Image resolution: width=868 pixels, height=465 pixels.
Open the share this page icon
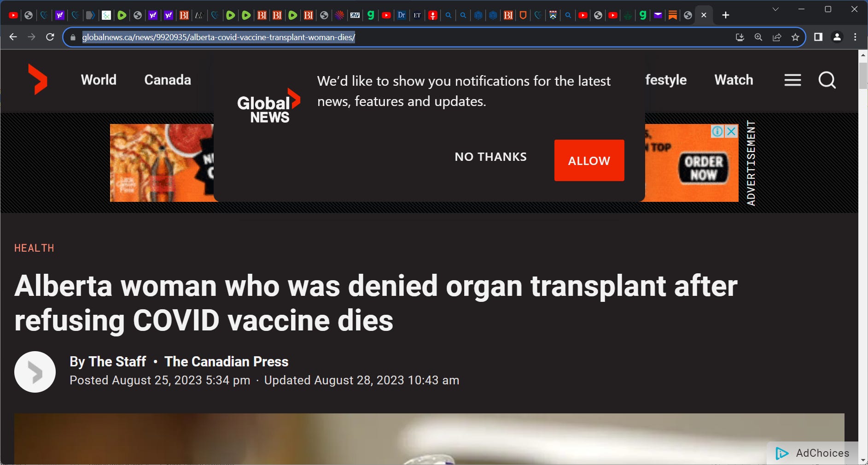pyautogui.click(x=777, y=37)
